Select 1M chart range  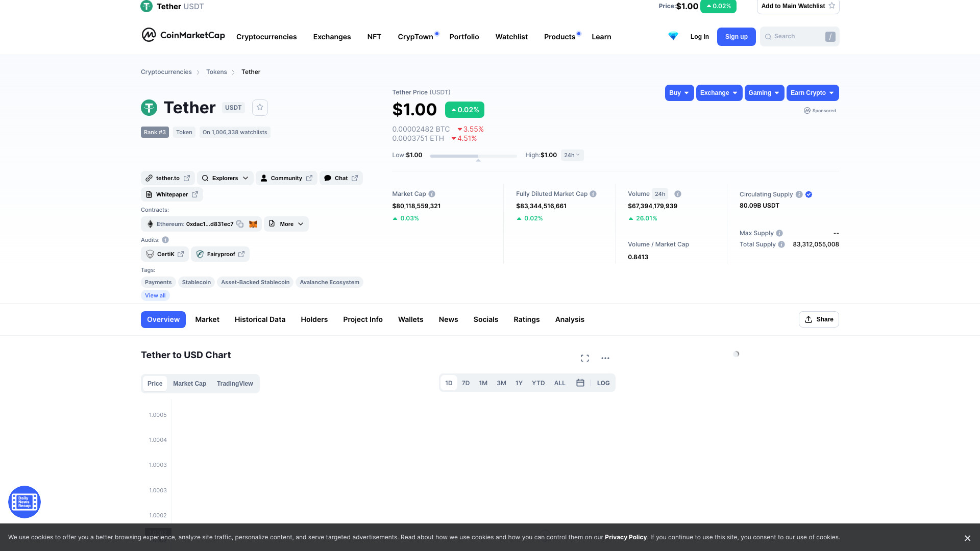click(483, 383)
